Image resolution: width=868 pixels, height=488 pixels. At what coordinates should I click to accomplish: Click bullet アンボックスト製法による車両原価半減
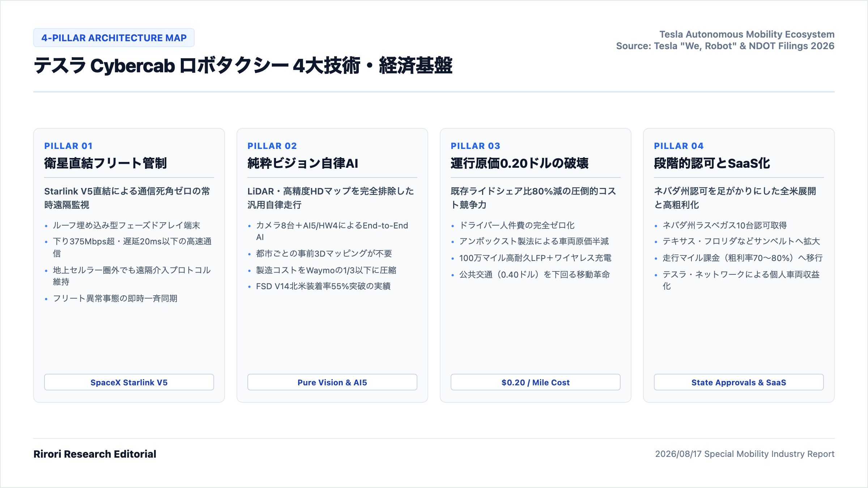[534, 241]
